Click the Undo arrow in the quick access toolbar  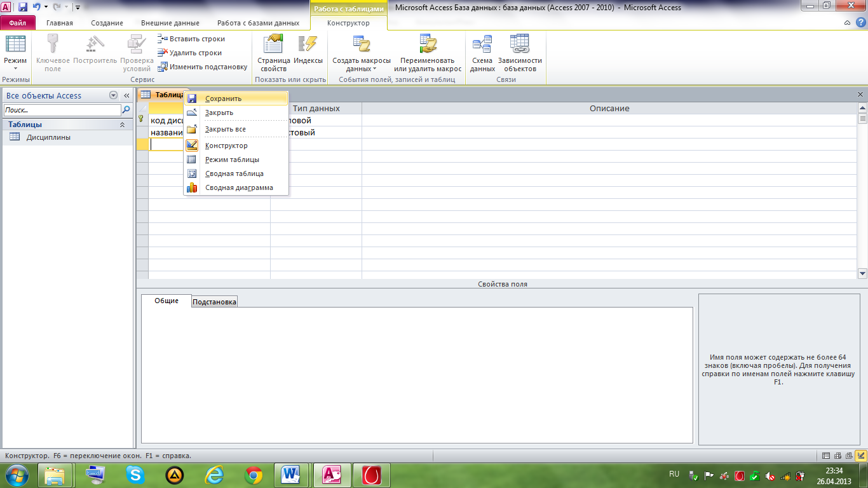click(x=37, y=8)
